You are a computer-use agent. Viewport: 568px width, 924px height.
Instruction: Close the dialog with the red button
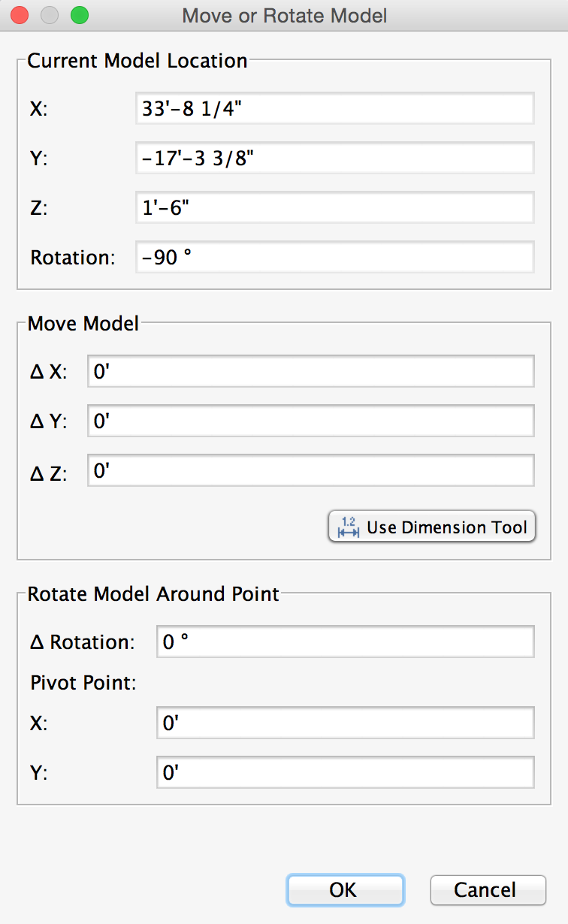tap(19, 14)
